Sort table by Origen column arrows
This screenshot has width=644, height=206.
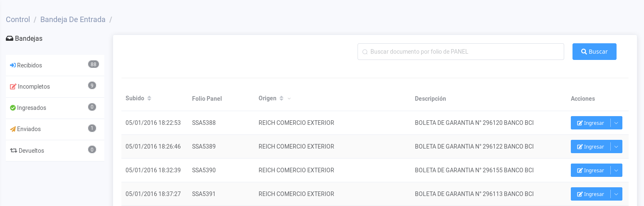point(281,98)
